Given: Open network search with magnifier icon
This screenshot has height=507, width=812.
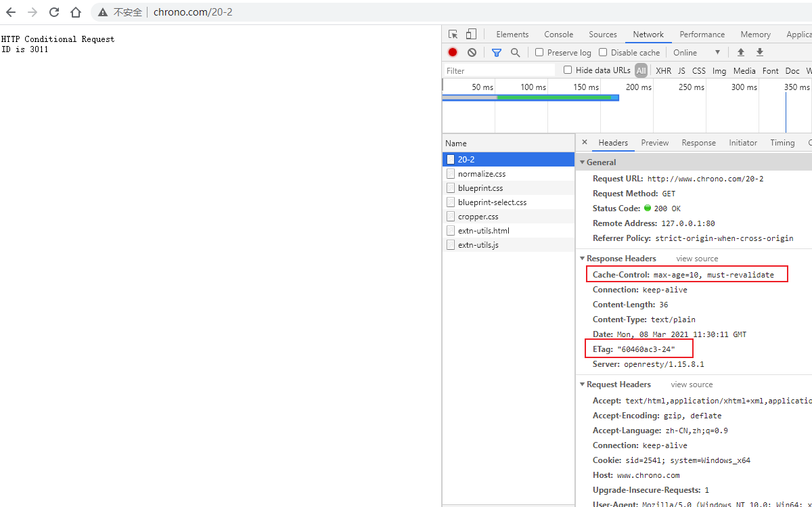Looking at the screenshot, I should pos(516,52).
